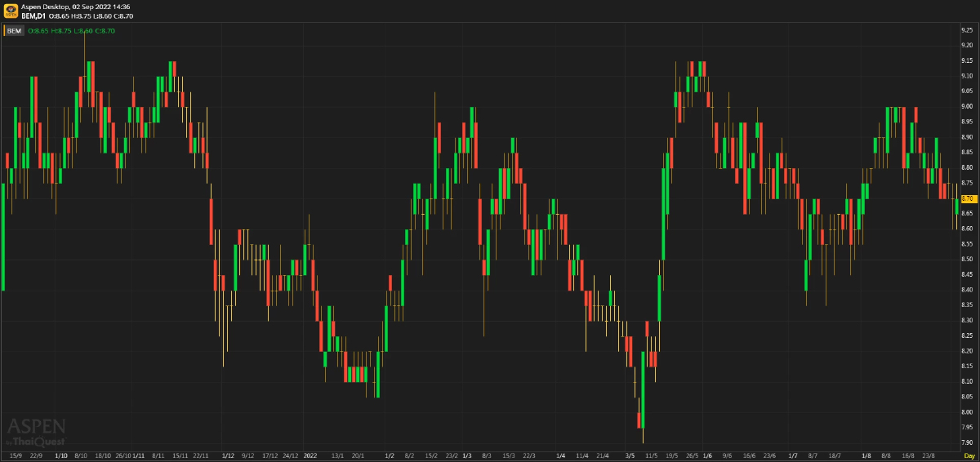
Task: Click the BEM,D1 chart title text
Action: pyautogui.click(x=34, y=16)
